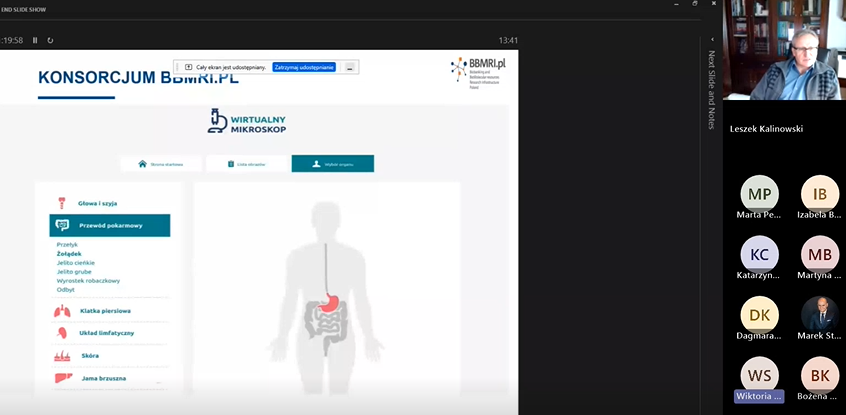
Task: Click the Układ limfatyczny organ icon
Action: pos(62,332)
